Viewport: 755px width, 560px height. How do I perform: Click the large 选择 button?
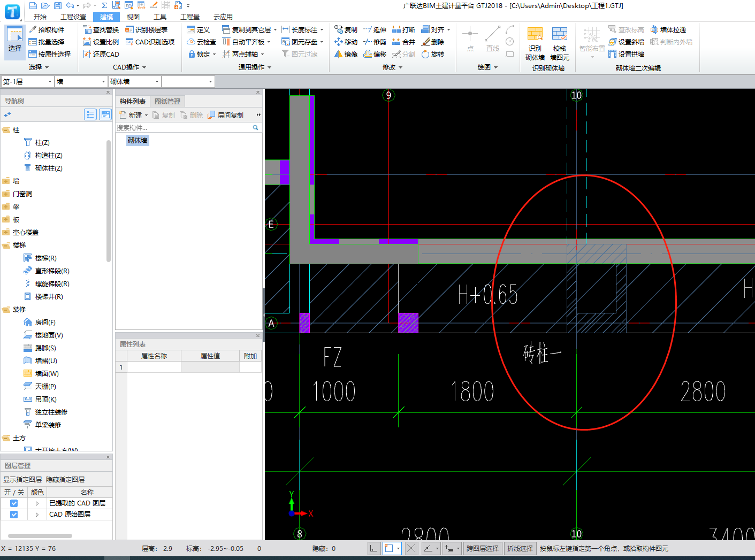coord(15,41)
